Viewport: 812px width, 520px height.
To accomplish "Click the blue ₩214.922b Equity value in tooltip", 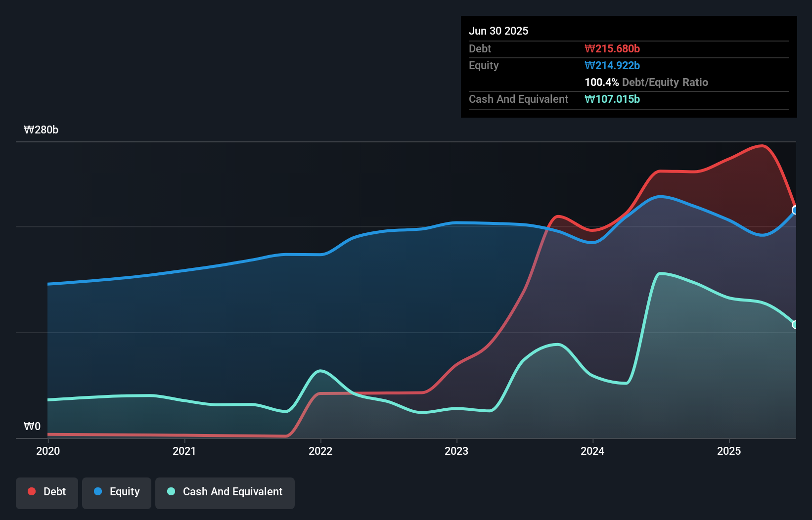I will coord(612,65).
